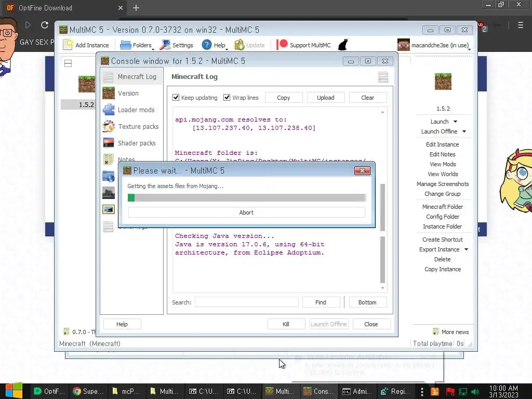The height and width of the screenshot is (399, 532).
Task: Click Manage Screenshots in the side panel
Action: point(443,184)
